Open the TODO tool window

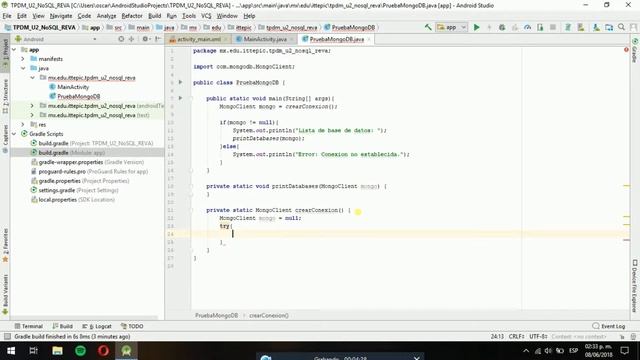pos(132,326)
